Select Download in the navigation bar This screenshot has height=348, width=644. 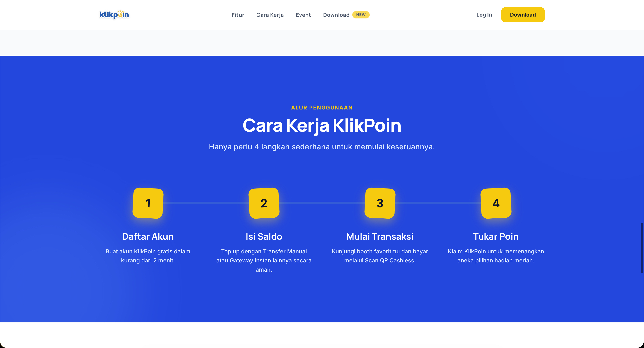336,15
